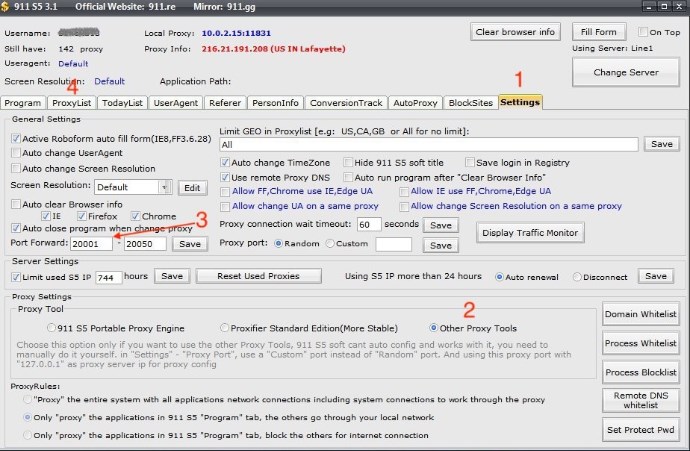
Task: Open Display Traffic Monitor
Action: pos(529,234)
